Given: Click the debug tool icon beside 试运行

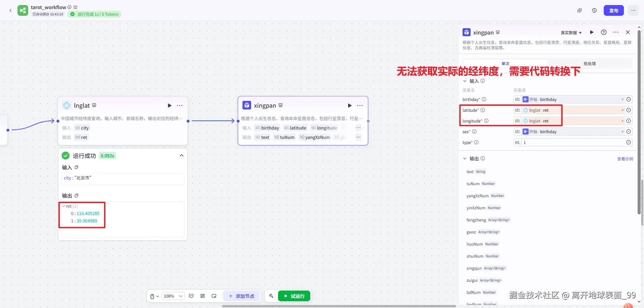Looking at the screenshot, I should (271, 296).
